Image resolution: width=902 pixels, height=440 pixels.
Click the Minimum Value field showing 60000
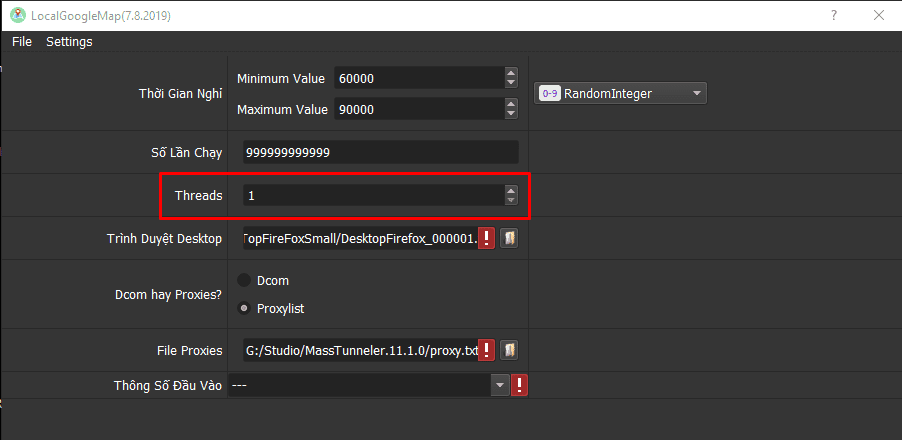coord(419,79)
